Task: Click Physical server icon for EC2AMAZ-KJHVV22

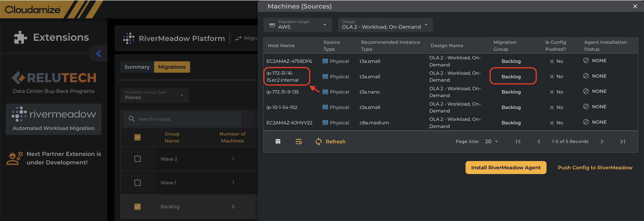Action: [x=325, y=123]
